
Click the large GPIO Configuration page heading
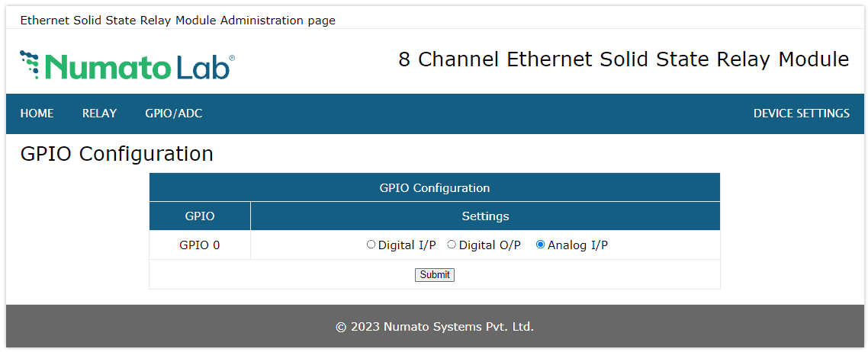[x=117, y=154]
